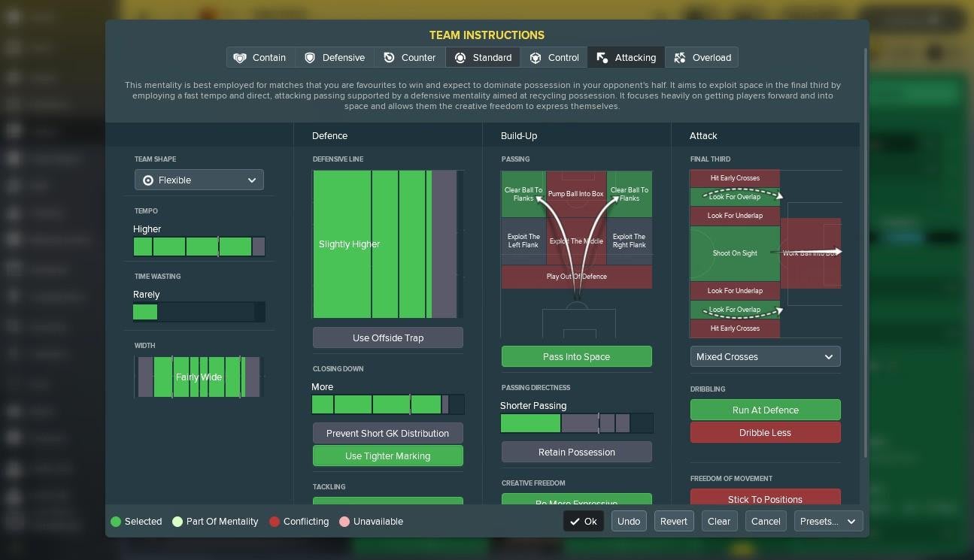Adjust the Tempo slider bar
Viewport: 974px width, 560px height.
coord(199,247)
